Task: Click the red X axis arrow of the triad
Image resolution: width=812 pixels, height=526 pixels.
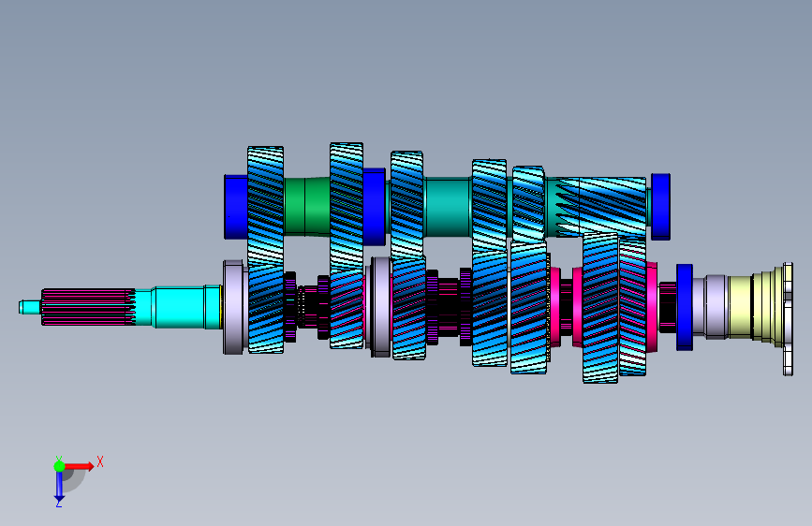Action: [x=80, y=466]
